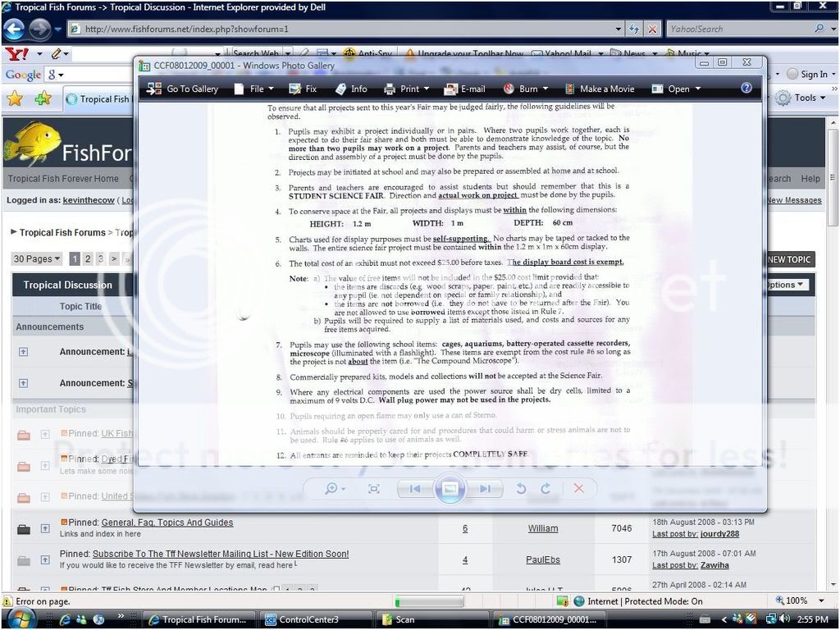Switch the photo to actual size view
Screen dimensions: 840x630
(374, 489)
